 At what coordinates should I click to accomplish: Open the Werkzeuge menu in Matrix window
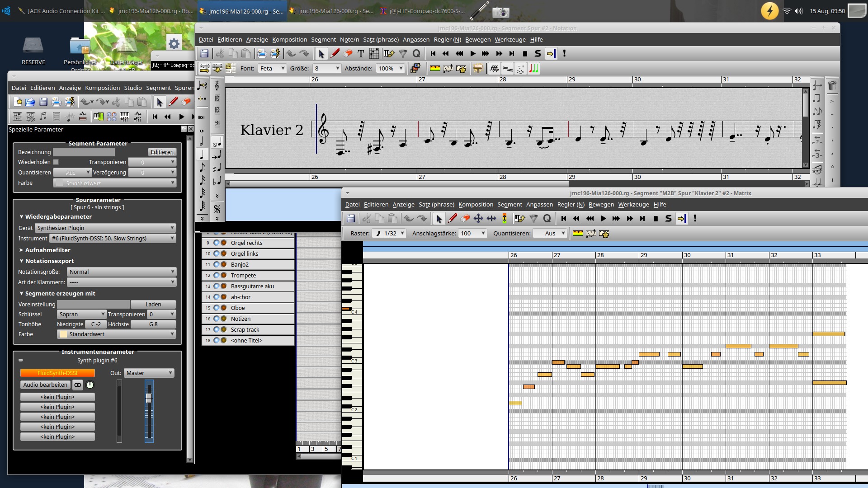coord(633,205)
